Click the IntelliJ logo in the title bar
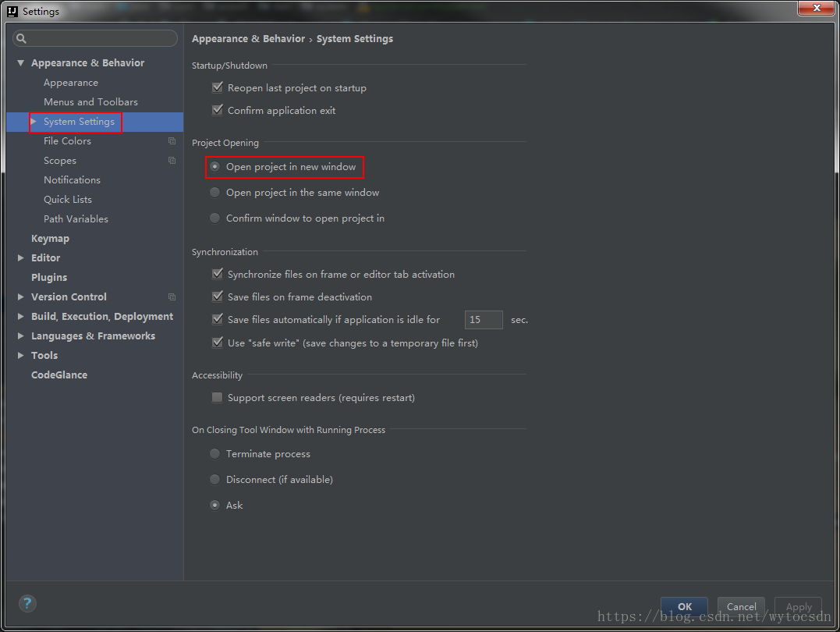The width and height of the screenshot is (840, 632). (12, 11)
